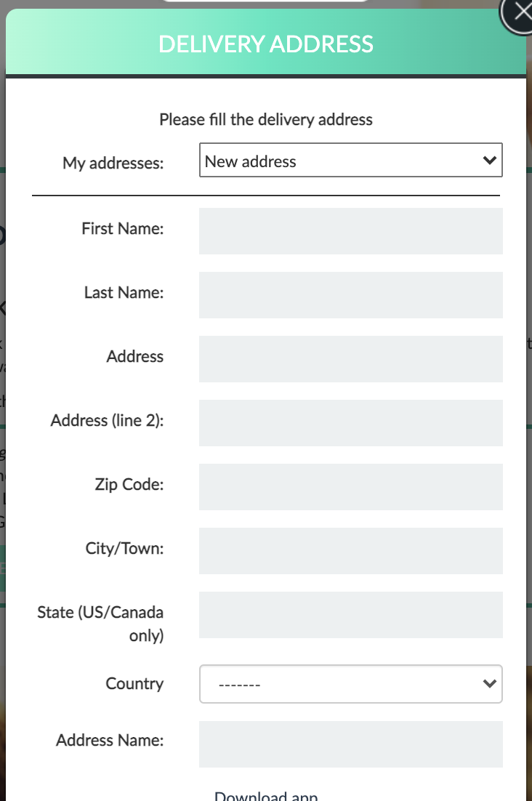Follow the Download app link
Image resolution: width=532 pixels, height=801 pixels.
coord(266,796)
